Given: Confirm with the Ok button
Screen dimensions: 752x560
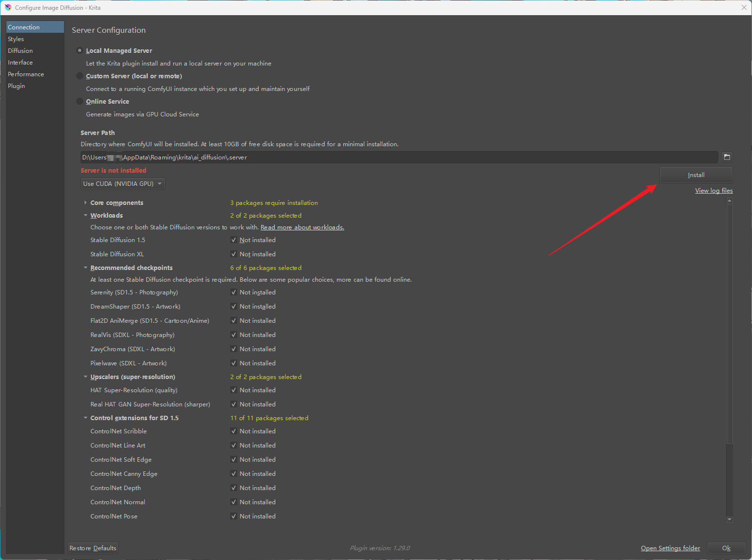Looking at the screenshot, I should pos(727,548).
